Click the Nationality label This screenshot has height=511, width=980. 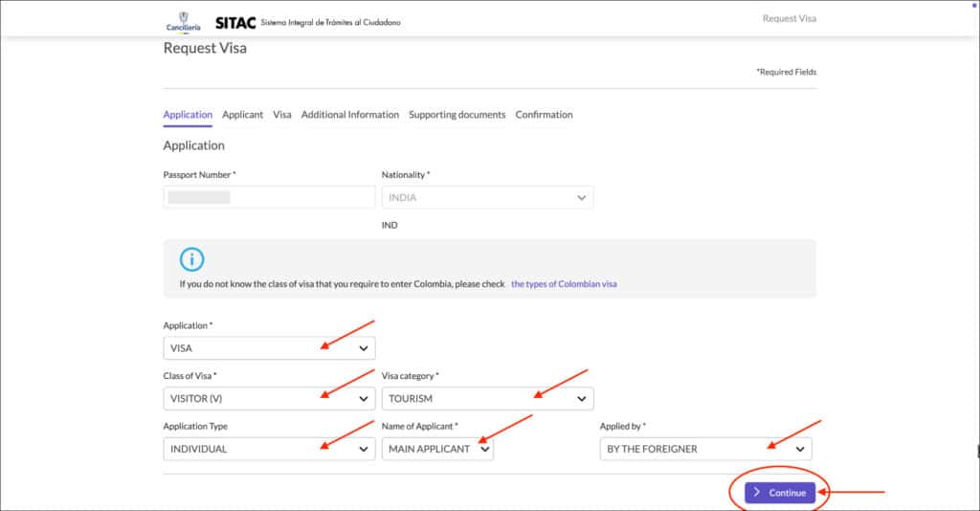pyautogui.click(x=406, y=175)
